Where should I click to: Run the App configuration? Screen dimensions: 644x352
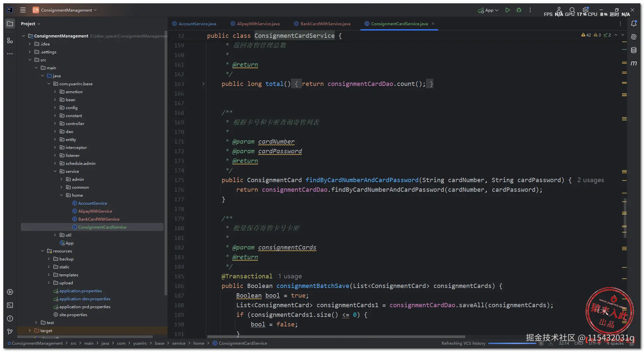point(507,10)
